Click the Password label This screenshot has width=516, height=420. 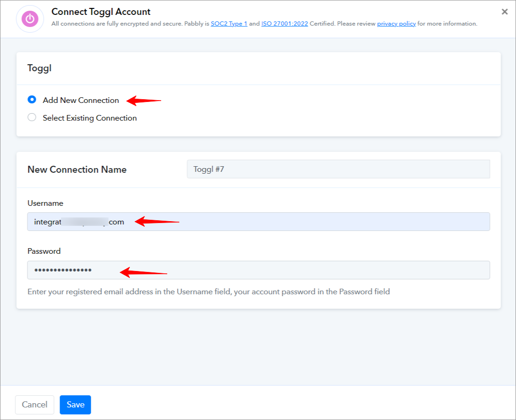tap(44, 251)
